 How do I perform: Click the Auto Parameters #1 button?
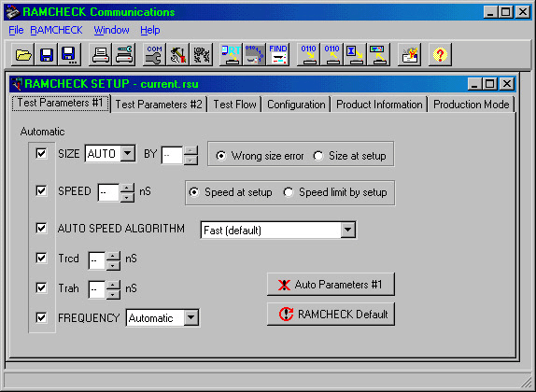click(x=331, y=285)
